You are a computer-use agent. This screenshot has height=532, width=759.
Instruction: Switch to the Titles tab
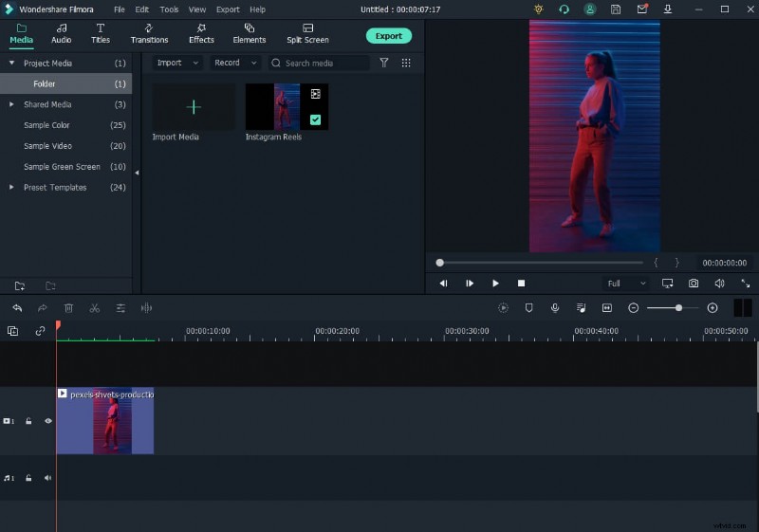tap(101, 33)
